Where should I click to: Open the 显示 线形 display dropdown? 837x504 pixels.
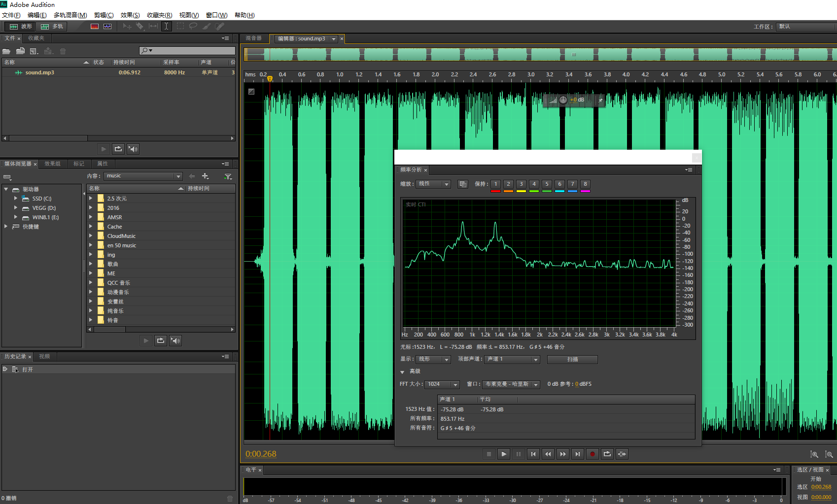(433, 359)
